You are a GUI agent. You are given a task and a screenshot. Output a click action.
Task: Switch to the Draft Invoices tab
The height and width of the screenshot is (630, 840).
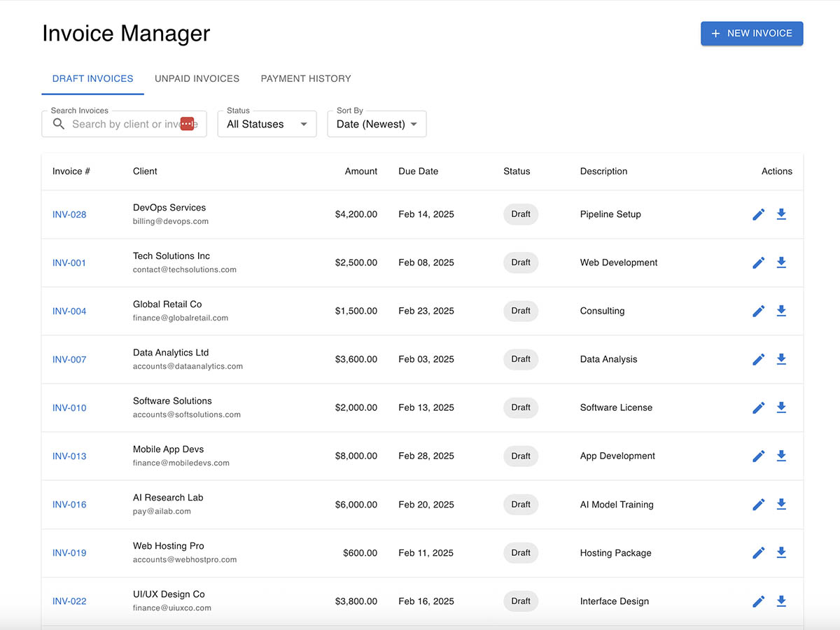coord(92,78)
